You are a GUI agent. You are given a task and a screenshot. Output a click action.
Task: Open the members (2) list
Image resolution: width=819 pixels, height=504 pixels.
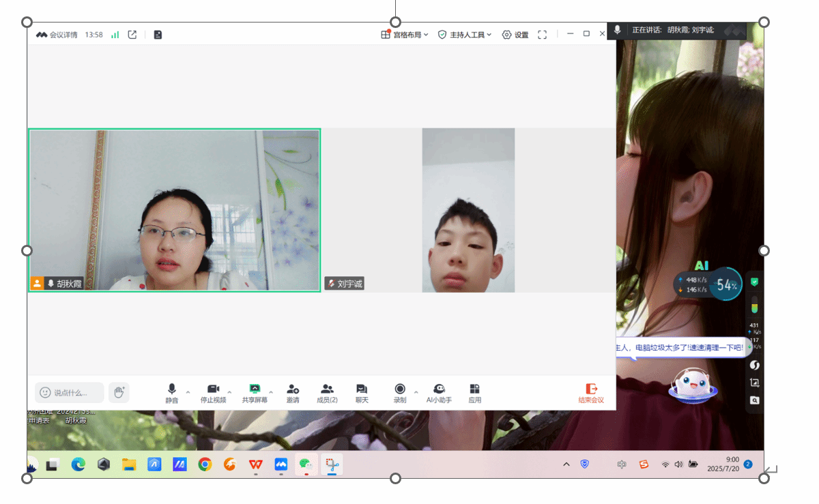327,392
